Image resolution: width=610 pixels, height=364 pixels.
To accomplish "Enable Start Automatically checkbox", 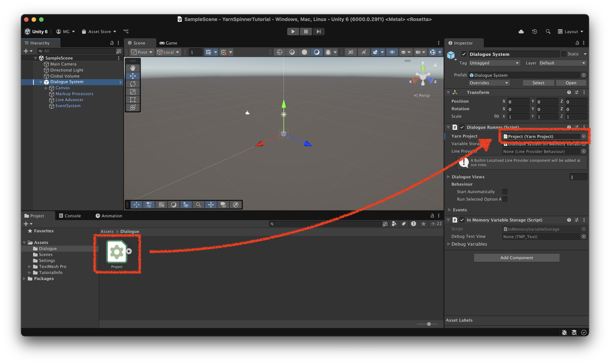I will click(505, 192).
